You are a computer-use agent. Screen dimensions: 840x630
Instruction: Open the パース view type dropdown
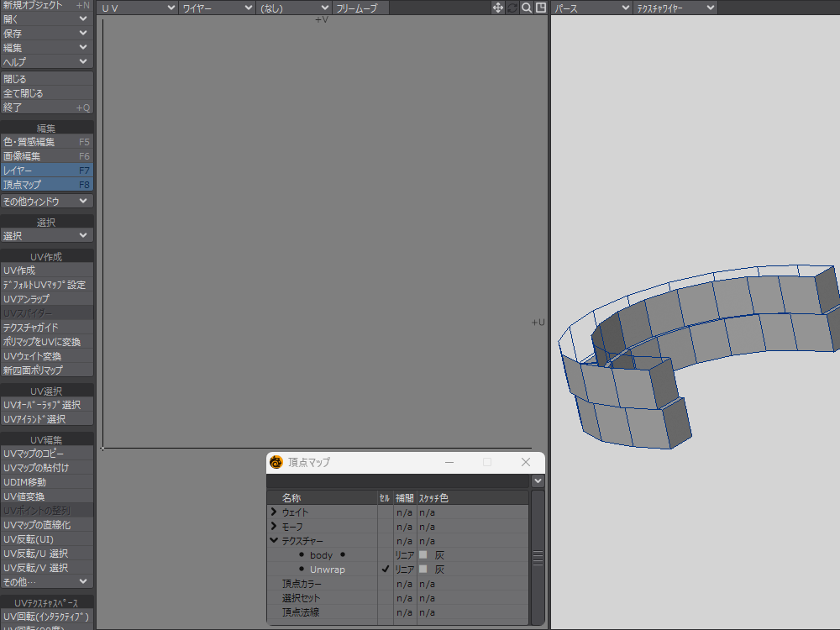(x=591, y=8)
